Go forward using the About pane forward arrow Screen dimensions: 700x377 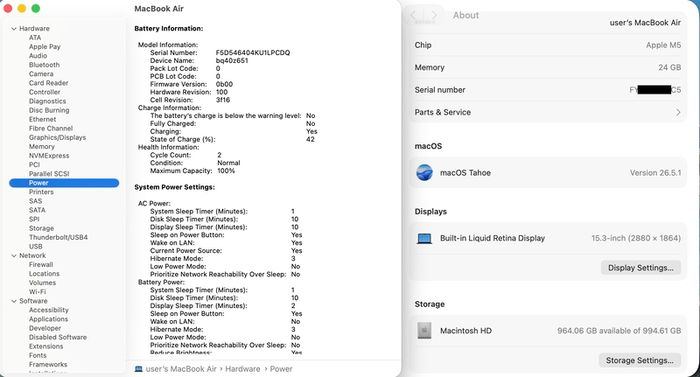click(434, 16)
